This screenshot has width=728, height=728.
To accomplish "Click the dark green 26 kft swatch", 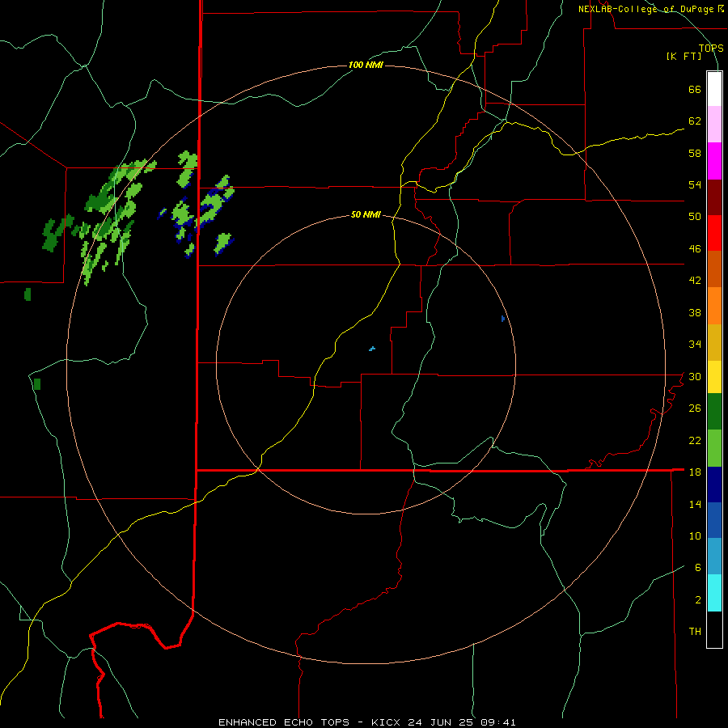I will click(x=714, y=412).
